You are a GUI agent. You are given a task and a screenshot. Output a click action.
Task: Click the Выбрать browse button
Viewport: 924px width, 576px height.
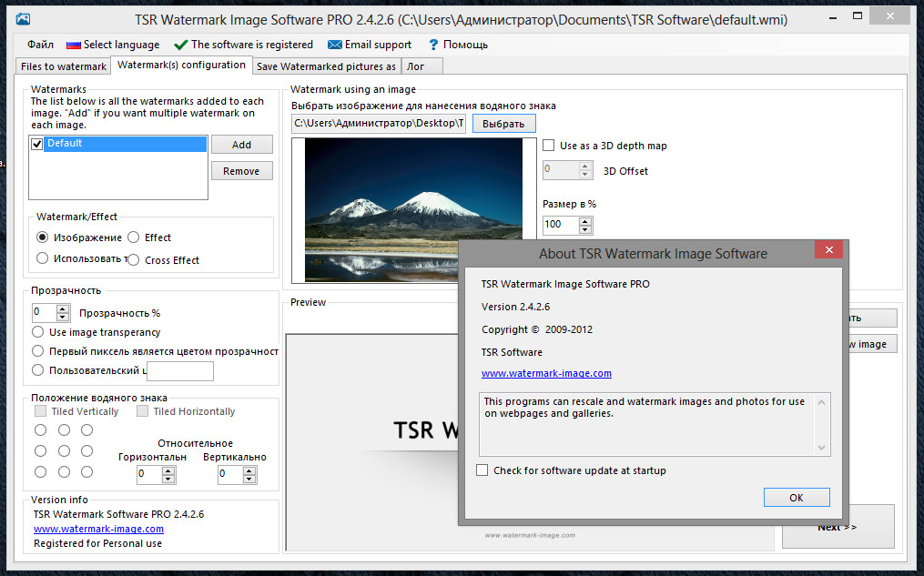pyautogui.click(x=503, y=124)
